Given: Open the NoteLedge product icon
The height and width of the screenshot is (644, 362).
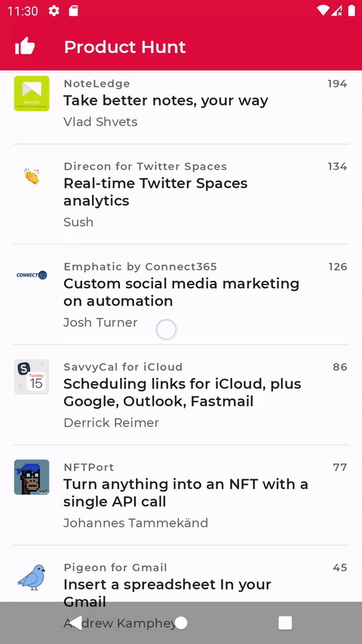Looking at the screenshot, I should click(x=32, y=93).
